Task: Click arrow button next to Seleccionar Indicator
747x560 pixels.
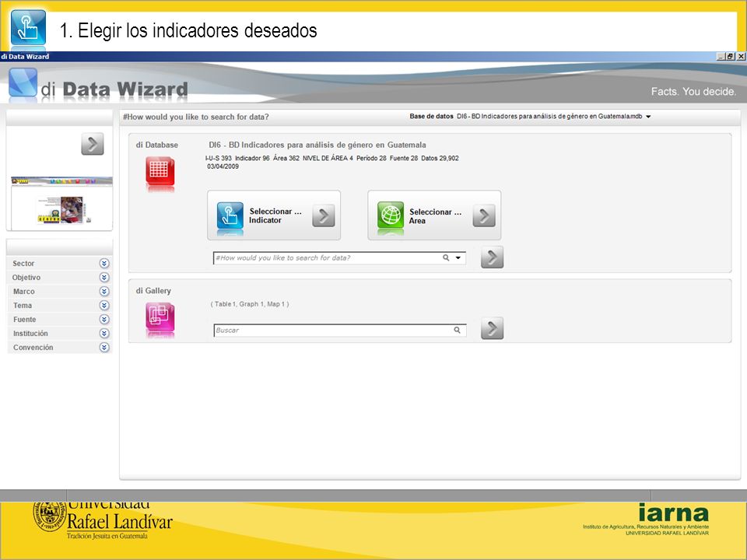Action: 324,215
